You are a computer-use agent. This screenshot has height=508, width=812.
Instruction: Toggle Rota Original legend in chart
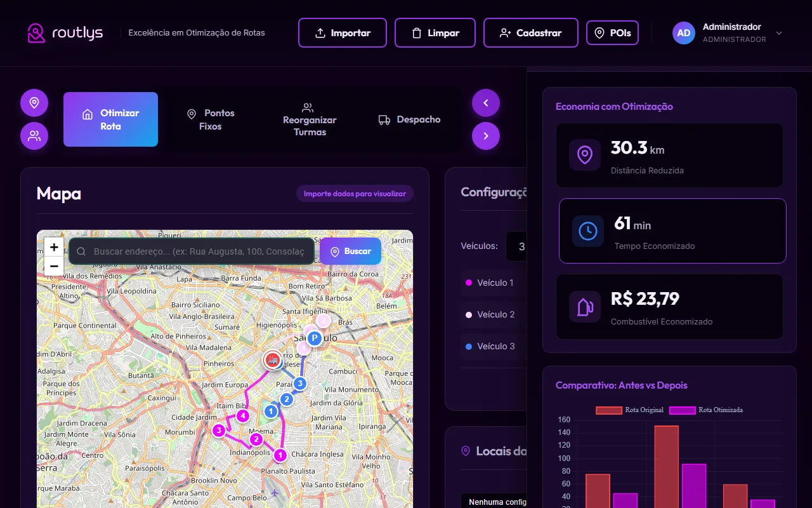click(x=629, y=410)
